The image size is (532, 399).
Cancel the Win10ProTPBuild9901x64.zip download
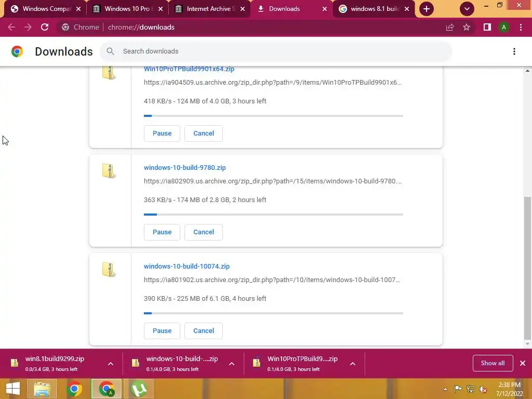pyautogui.click(x=204, y=134)
